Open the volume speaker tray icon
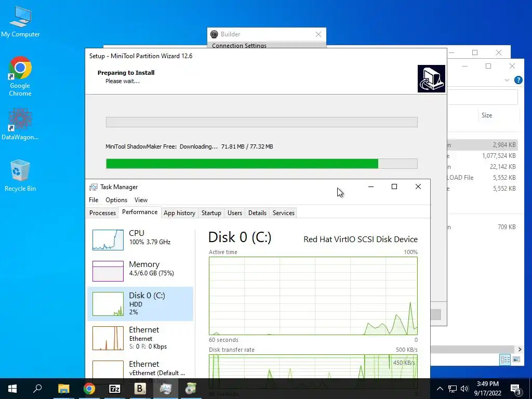 464,389
